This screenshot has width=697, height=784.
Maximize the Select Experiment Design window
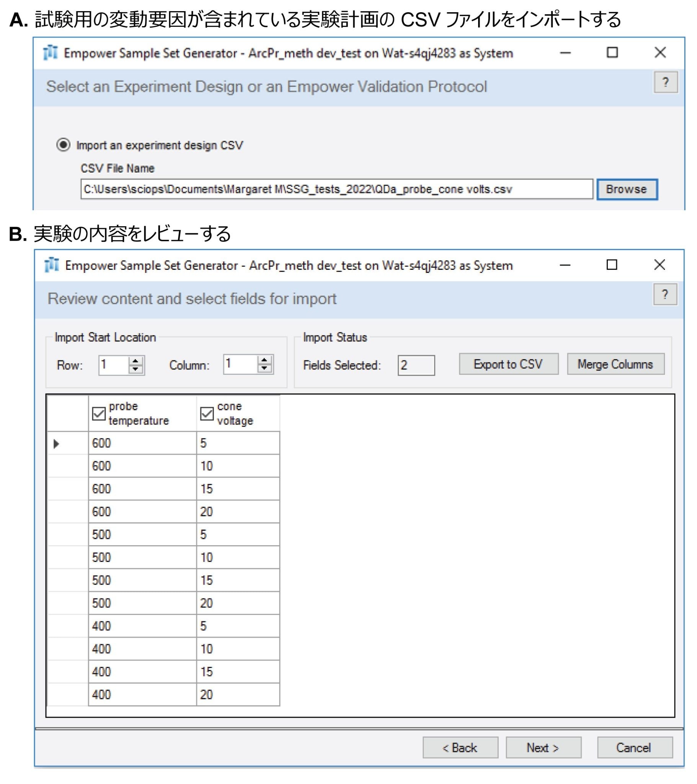pos(612,52)
